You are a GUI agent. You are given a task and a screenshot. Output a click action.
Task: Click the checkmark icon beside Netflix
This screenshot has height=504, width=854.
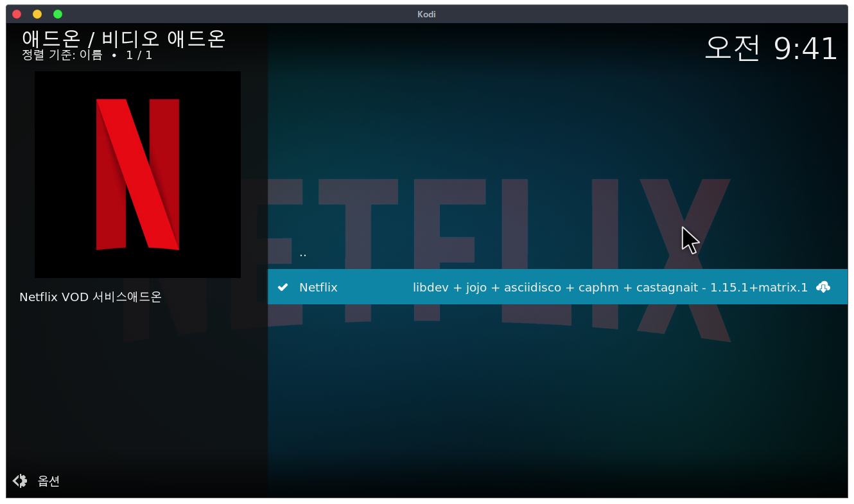[x=283, y=287]
